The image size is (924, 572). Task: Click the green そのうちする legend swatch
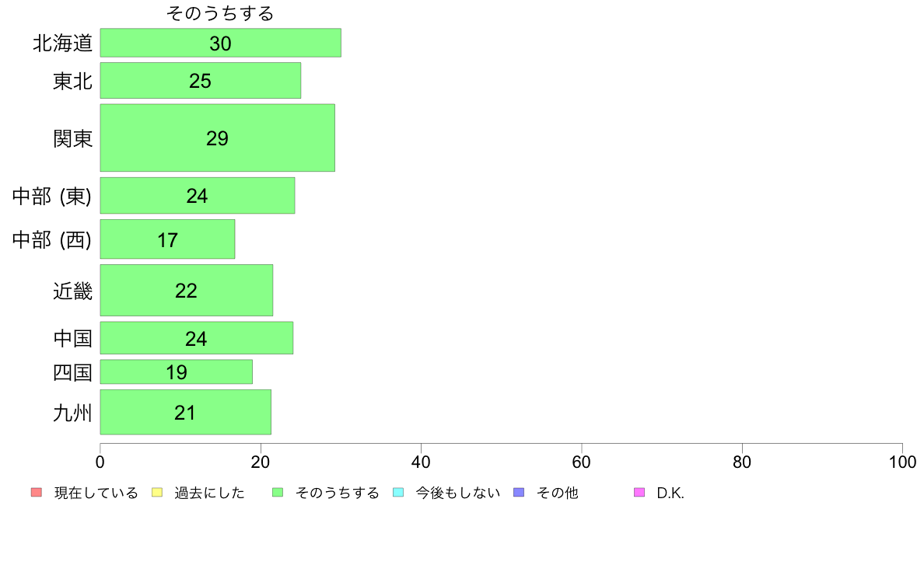click(278, 493)
